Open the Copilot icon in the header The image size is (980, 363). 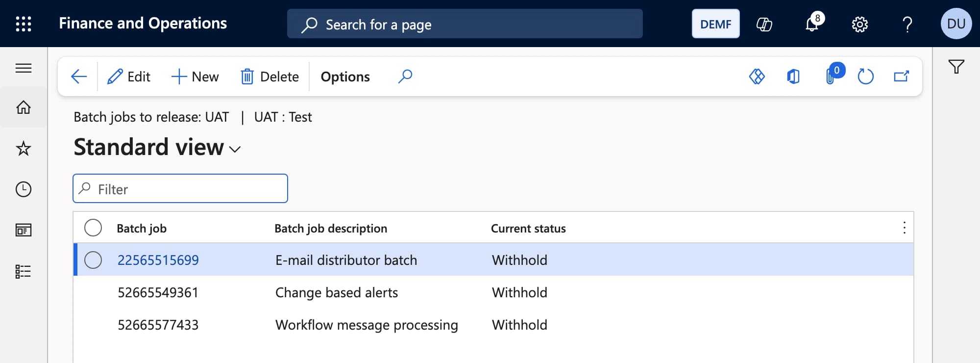point(764,24)
